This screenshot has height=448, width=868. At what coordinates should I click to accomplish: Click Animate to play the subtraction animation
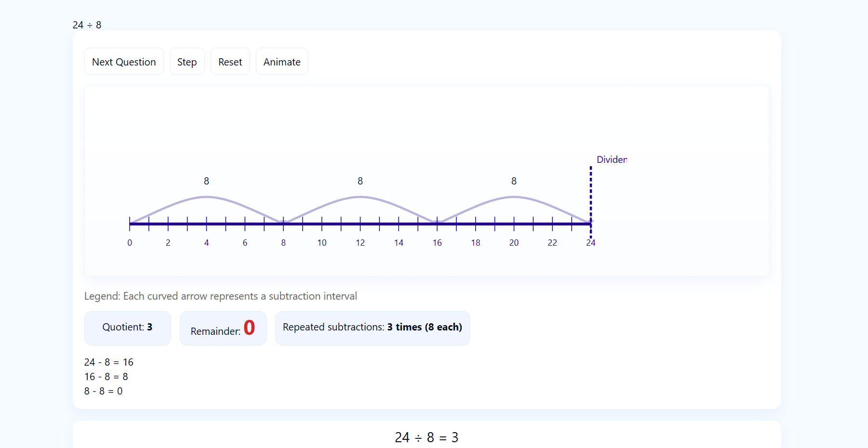pyautogui.click(x=281, y=61)
